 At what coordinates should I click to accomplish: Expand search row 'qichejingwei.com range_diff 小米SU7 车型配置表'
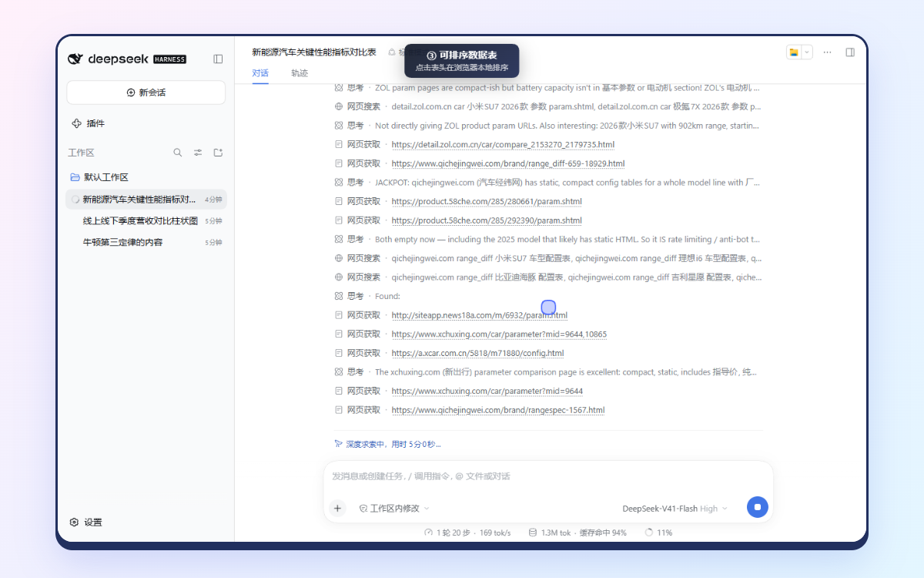pos(547,258)
